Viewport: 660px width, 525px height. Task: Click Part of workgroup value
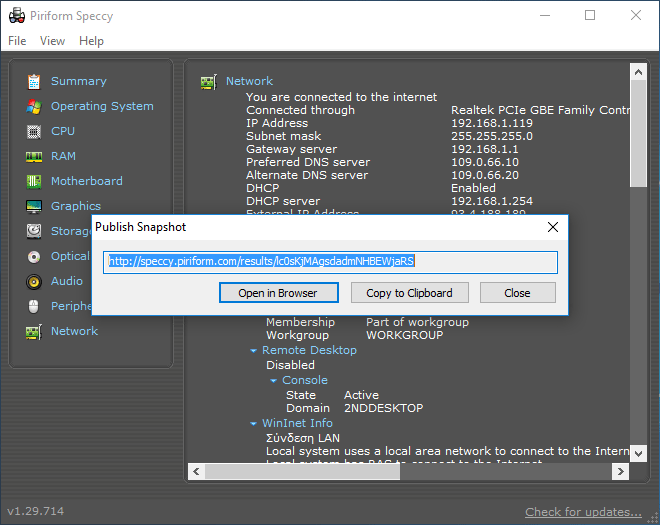click(417, 322)
